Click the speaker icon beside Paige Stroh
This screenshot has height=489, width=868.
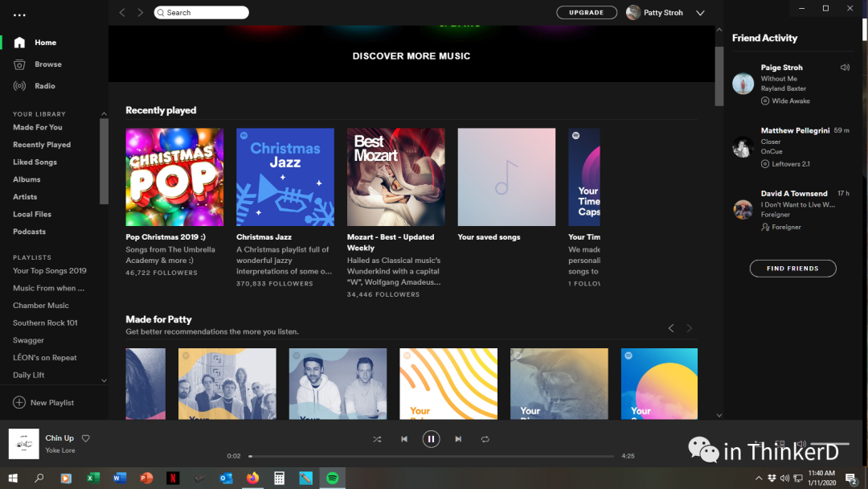(845, 68)
